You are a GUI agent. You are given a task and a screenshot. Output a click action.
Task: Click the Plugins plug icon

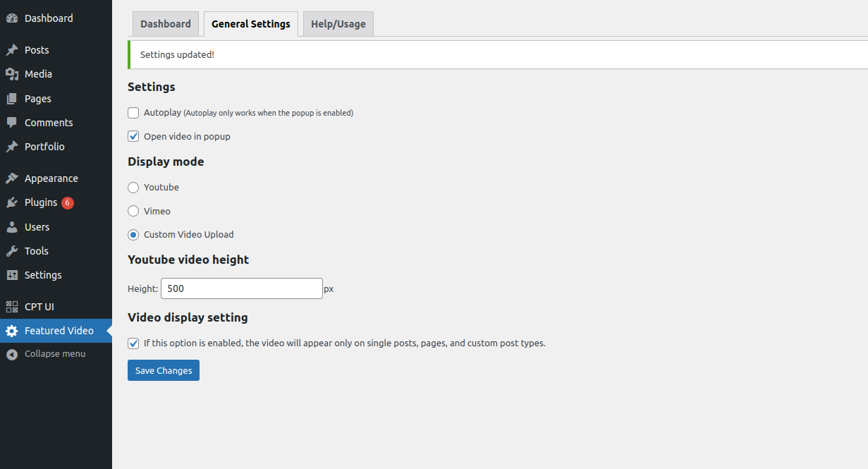[x=12, y=202]
